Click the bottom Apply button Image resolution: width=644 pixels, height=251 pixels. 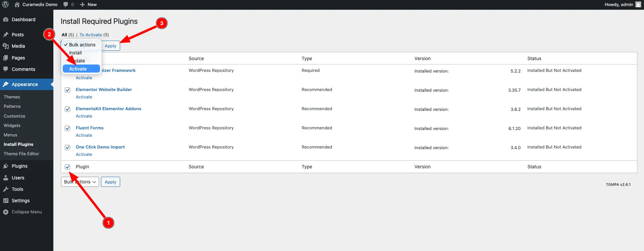(x=110, y=182)
